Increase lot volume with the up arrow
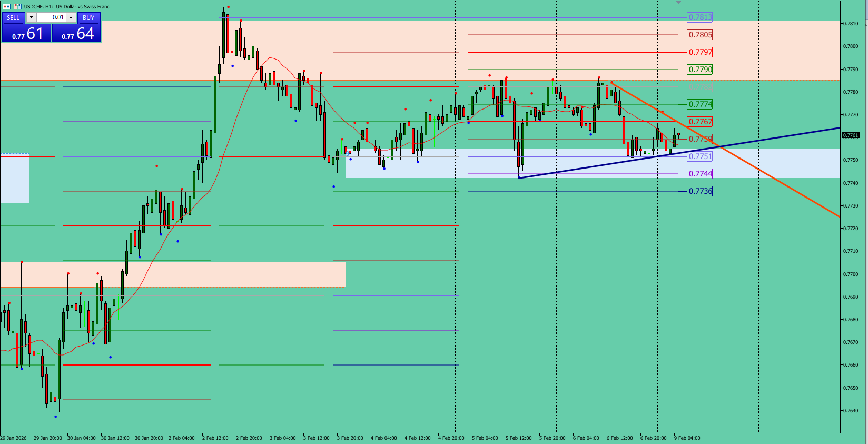 [71, 17]
